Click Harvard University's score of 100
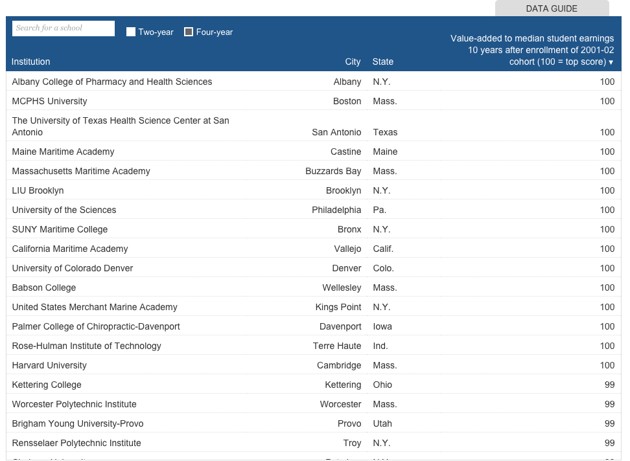The width and height of the screenshot is (630, 461). pyautogui.click(x=607, y=365)
